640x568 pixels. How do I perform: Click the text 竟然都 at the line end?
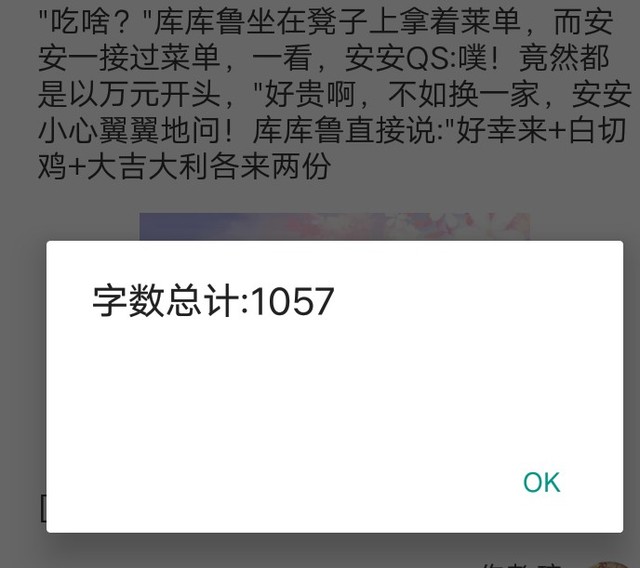(564, 58)
